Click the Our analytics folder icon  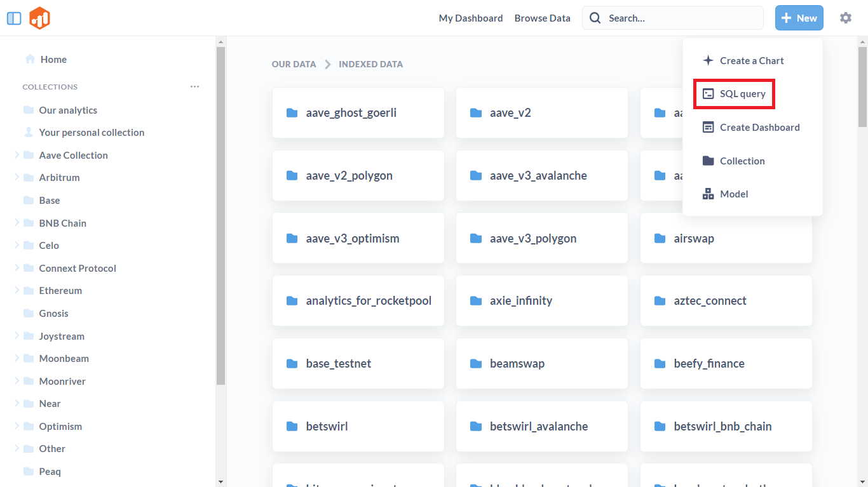29,110
